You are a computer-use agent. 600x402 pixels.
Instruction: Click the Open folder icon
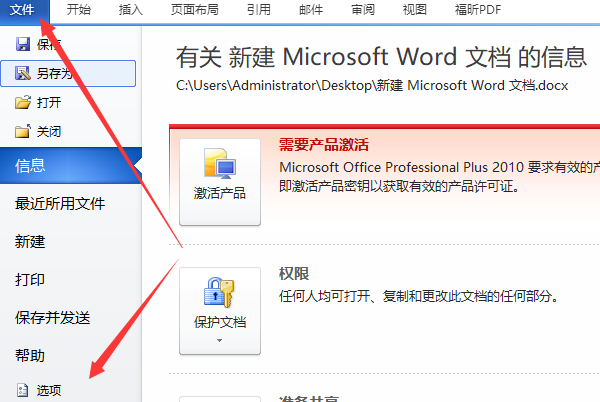pos(23,102)
